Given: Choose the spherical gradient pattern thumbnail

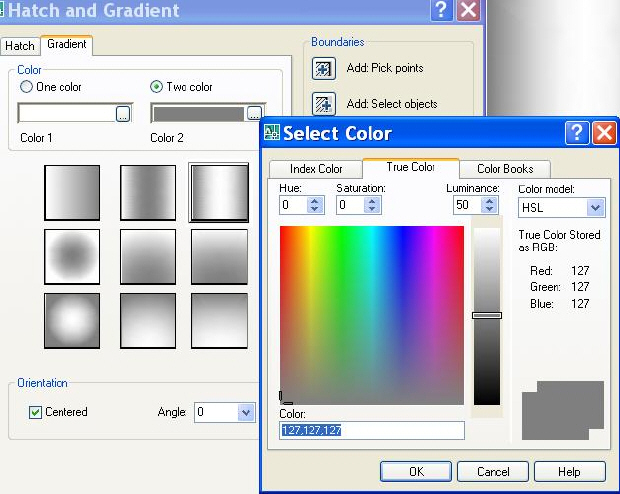Looking at the screenshot, I should point(72,256).
